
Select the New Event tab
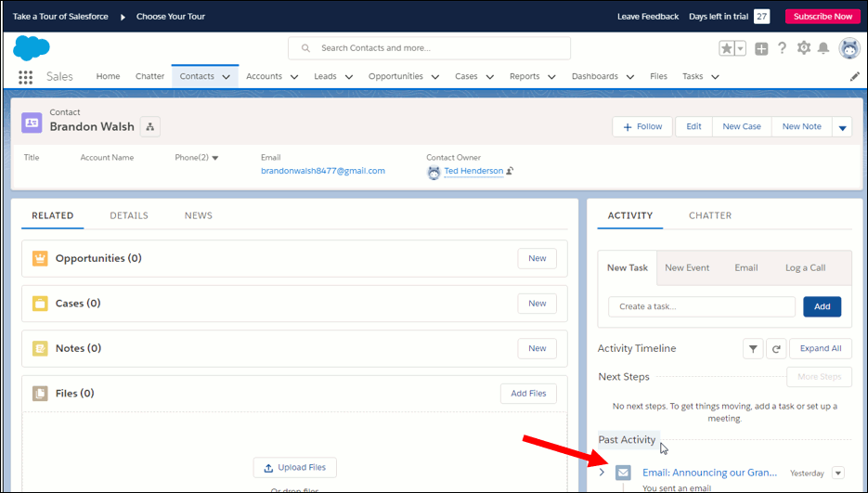[687, 267]
